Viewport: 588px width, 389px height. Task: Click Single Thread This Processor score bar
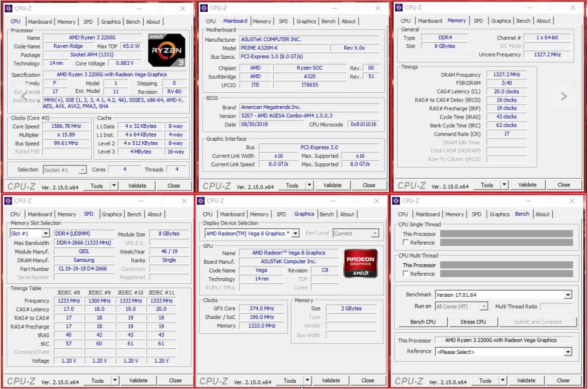coord(506,234)
